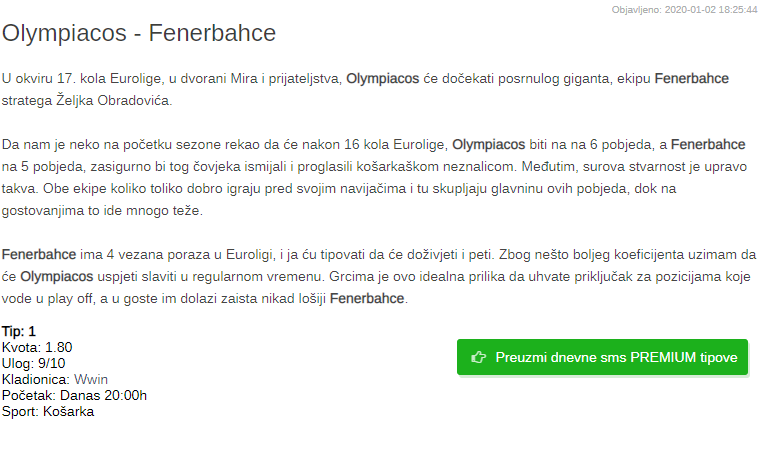779x462 pixels.
Task: Click the Objavljeno publication timestamp
Action: click(684, 9)
